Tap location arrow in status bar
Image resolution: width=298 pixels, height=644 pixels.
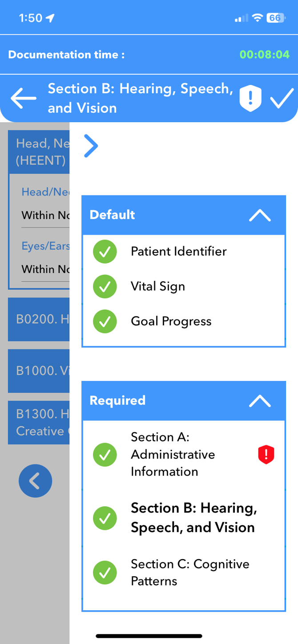(50, 18)
